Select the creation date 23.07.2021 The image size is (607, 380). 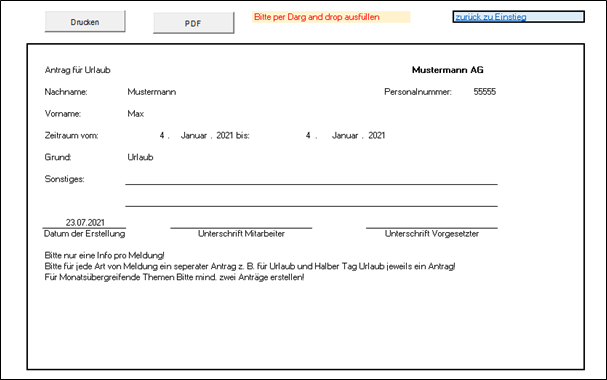coord(85,223)
